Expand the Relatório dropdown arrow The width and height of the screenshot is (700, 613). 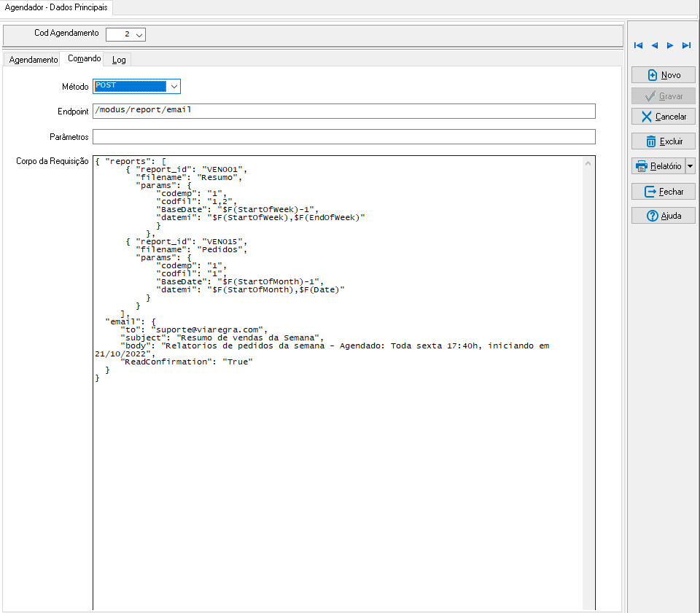pos(691,166)
